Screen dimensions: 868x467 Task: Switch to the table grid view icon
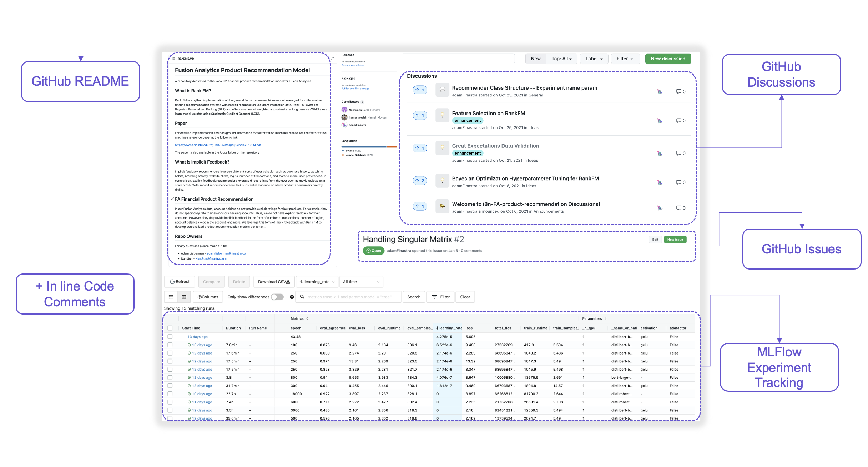(x=184, y=297)
